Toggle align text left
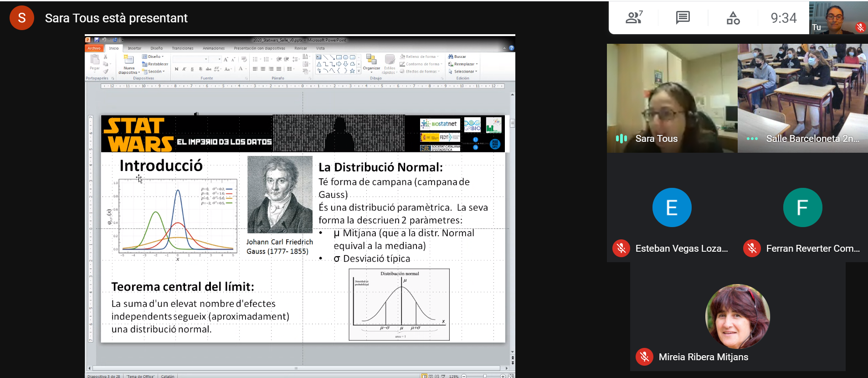This screenshot has width=868, height=378. pyautogui.click(x=255, y=69)
